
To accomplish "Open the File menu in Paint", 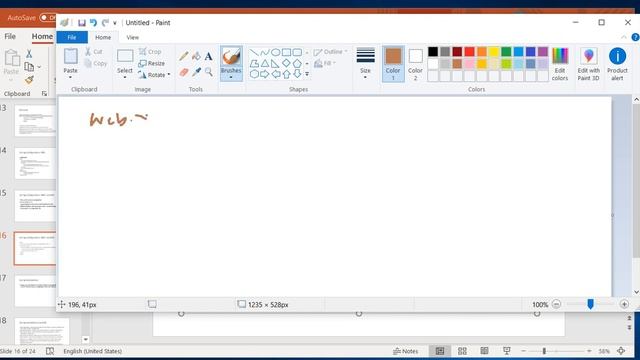I will coord(72,37).
